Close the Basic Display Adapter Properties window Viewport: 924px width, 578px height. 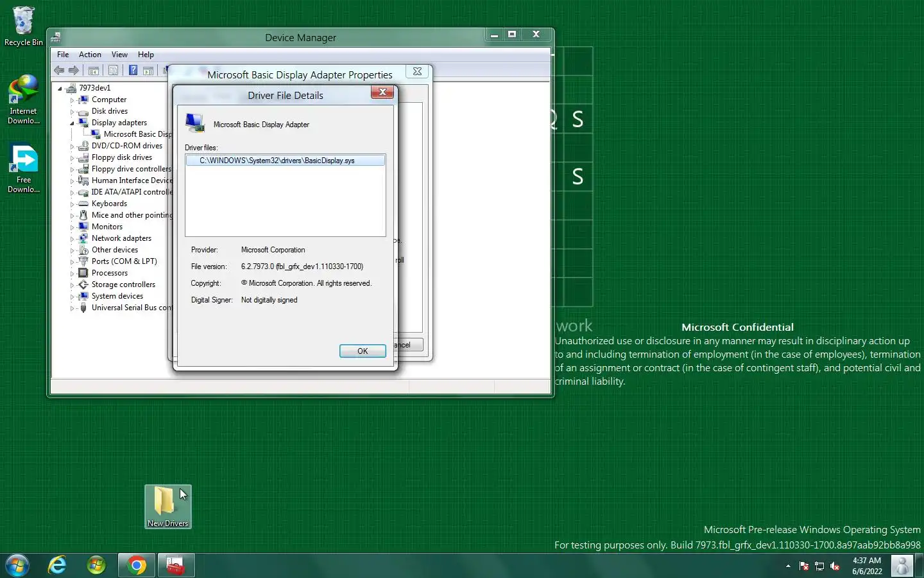click(x=417, y=72)
